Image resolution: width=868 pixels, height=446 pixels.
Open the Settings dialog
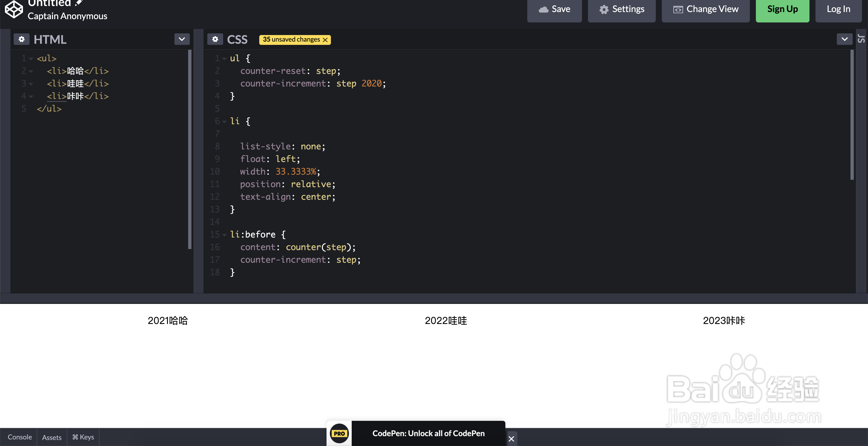(622, 9)
